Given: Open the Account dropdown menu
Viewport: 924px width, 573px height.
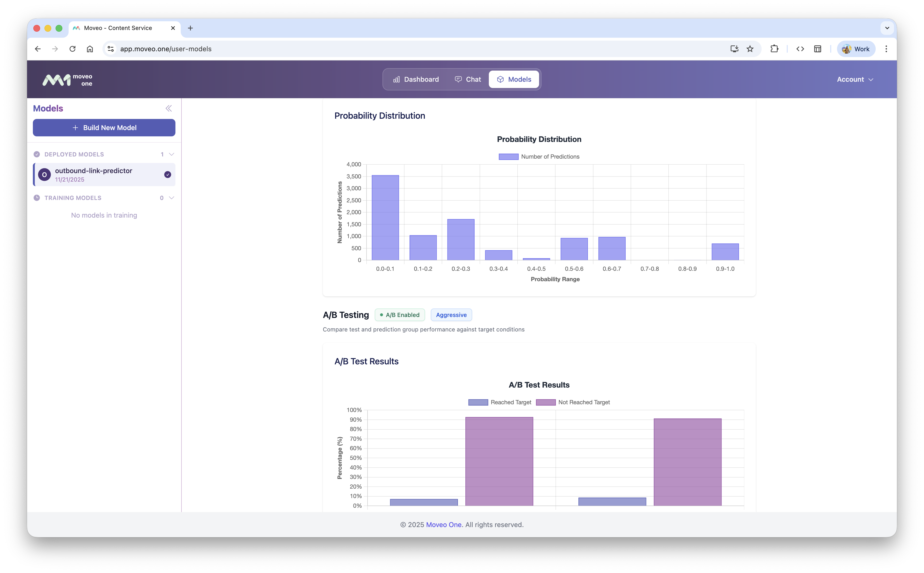Looking at the screenshot, I should (855, 80).
